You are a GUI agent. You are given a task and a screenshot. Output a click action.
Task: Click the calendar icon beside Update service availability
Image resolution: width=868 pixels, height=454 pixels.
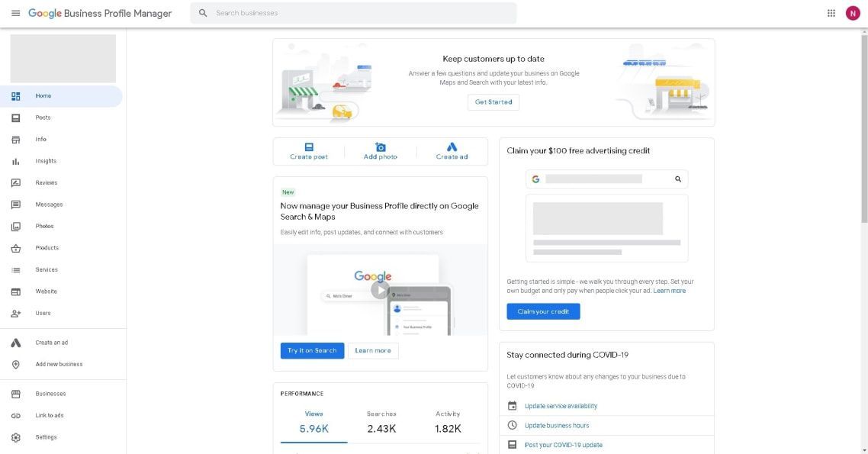[512, 406]
